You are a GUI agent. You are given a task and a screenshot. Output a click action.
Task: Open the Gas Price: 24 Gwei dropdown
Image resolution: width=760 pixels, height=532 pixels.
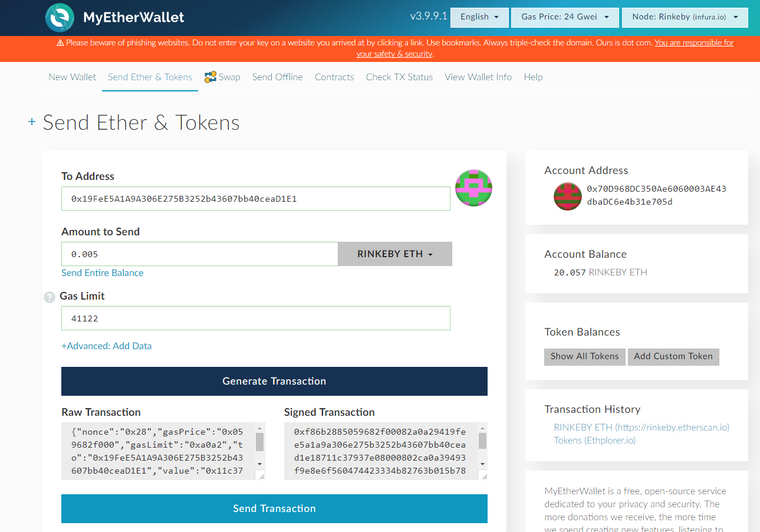[565, 17]
